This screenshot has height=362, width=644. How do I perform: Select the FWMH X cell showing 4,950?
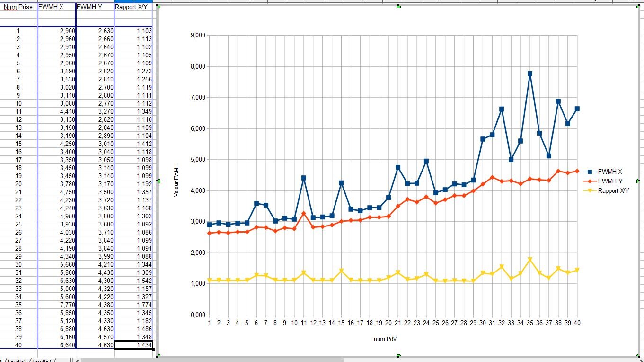tap(57, 216)
